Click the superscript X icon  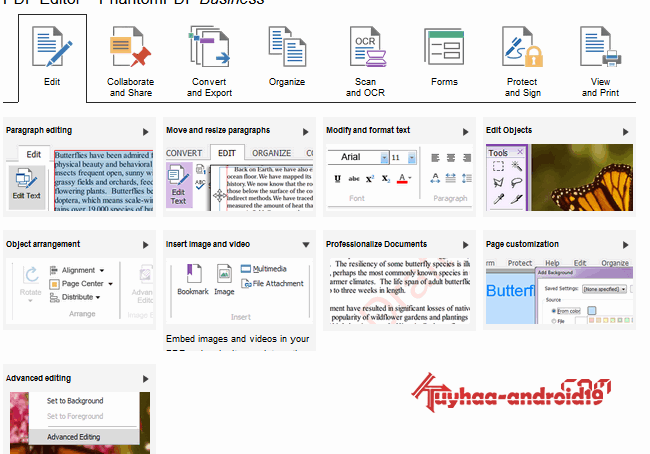click(x=370, y=179)
